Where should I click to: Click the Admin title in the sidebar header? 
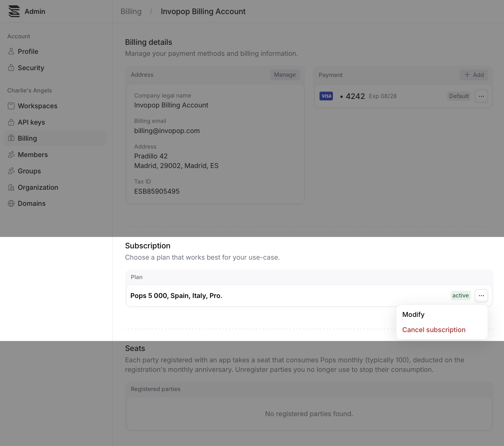point(35,11)
